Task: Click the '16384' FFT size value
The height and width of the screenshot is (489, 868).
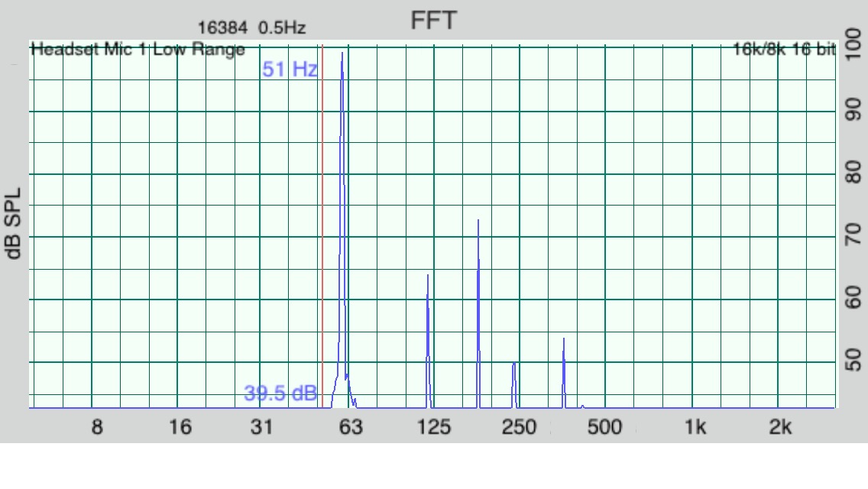Action: click(x=222, y=28)
